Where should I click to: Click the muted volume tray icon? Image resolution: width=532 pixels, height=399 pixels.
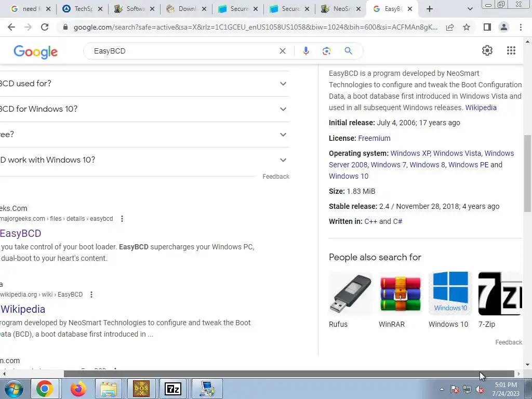click(480, 390)
